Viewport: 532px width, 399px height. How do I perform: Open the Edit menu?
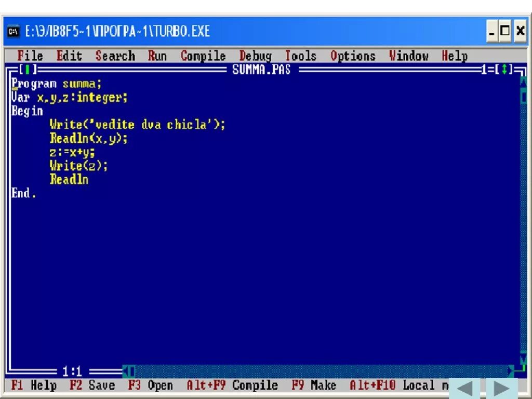coord(69,56)
